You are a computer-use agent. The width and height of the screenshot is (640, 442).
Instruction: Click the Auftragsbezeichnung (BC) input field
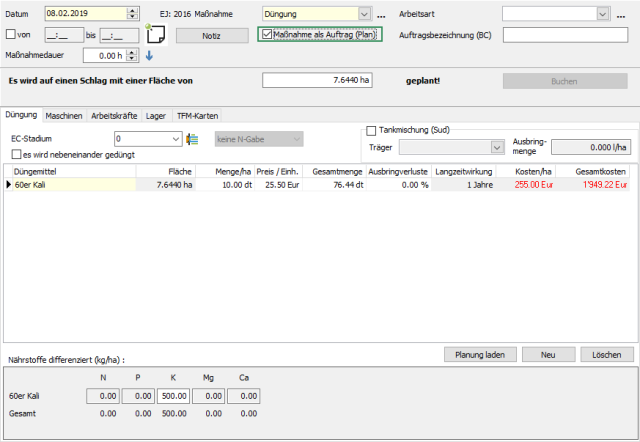(x=565, y=35)
